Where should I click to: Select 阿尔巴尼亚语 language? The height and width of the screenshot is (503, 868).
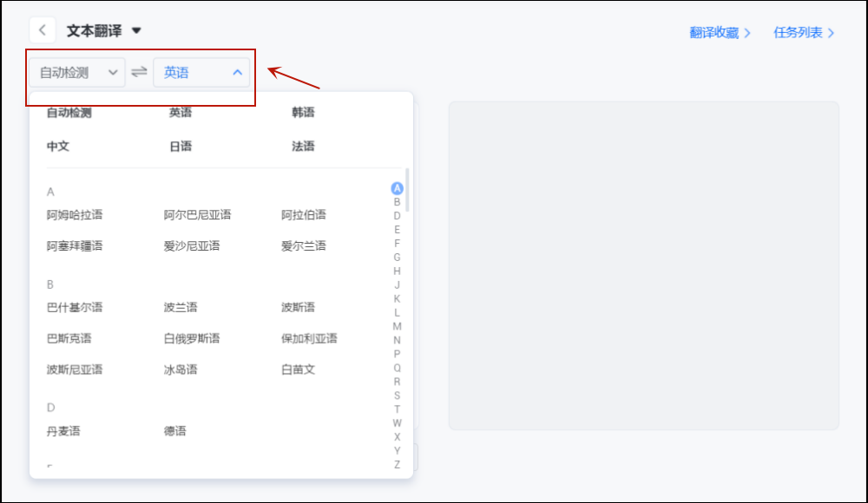click(x=197, y=215)
